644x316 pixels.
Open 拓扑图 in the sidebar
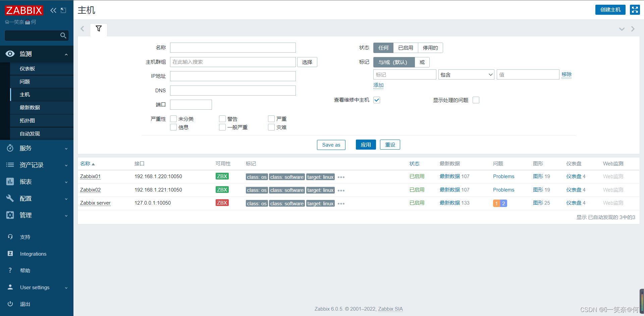pos(42,121)
